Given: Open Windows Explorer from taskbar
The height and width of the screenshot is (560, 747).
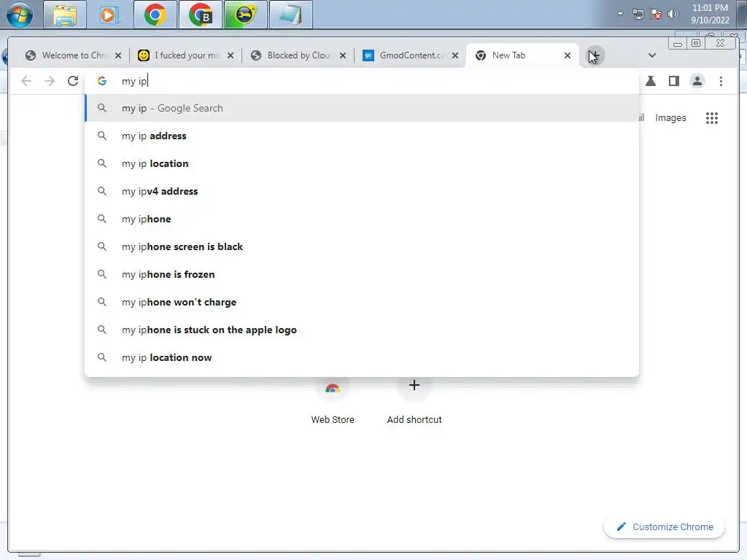Looking at the screenshot, I should tap(65, 15).
